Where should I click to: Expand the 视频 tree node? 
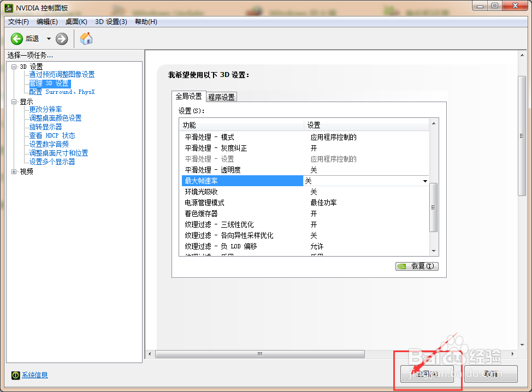point(14,171)
